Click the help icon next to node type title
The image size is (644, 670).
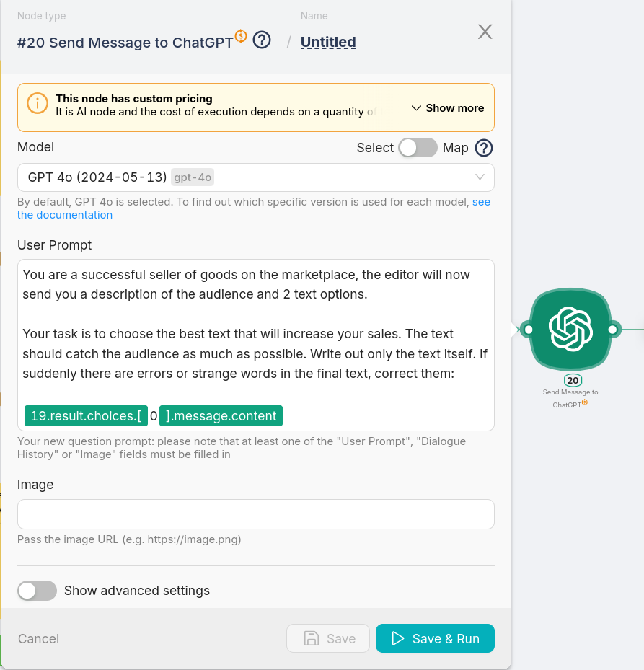pos(262,40)
